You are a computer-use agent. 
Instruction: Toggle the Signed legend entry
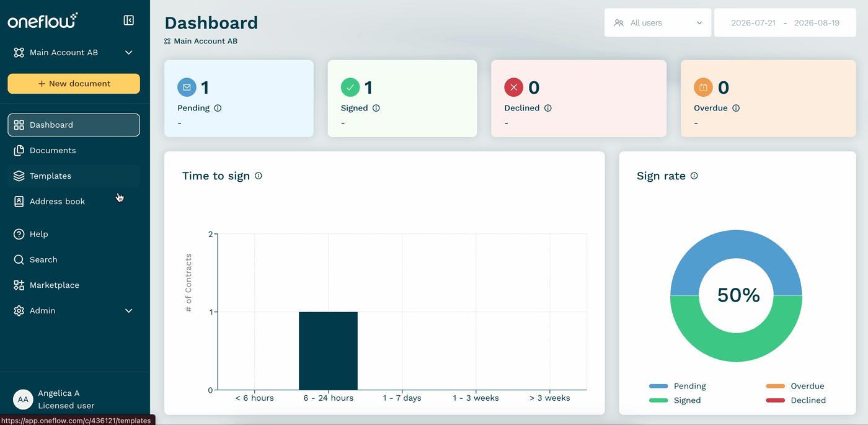[675, 400]
